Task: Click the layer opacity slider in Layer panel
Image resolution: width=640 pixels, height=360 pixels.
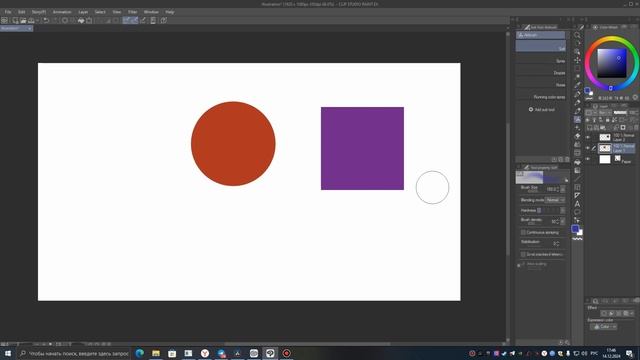Action: point(620,113)
